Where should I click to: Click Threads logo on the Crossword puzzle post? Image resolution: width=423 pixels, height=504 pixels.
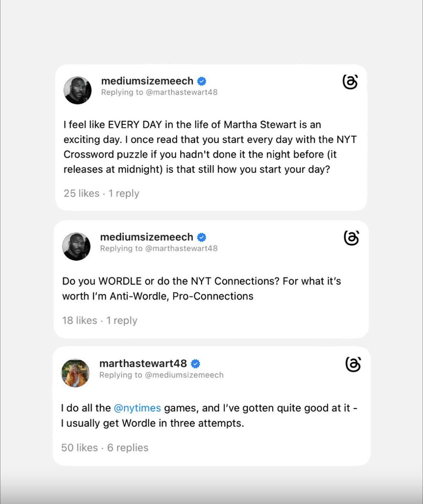pos(350,82)
